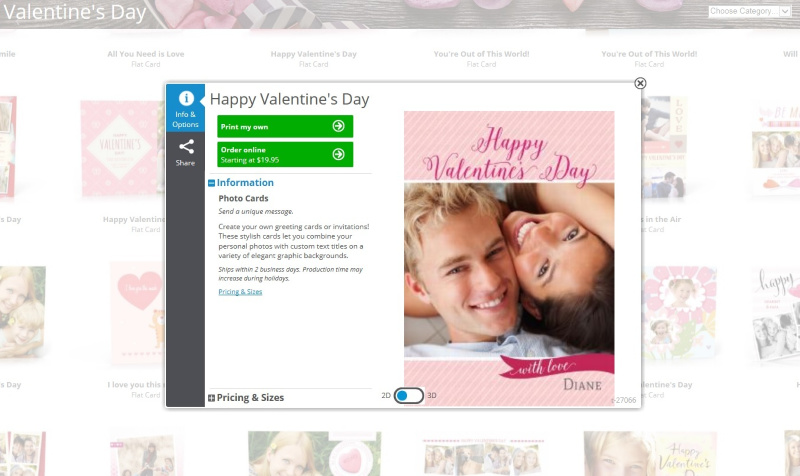Click the background Happy Valentine's Day Flat Card title

(313, 54)
